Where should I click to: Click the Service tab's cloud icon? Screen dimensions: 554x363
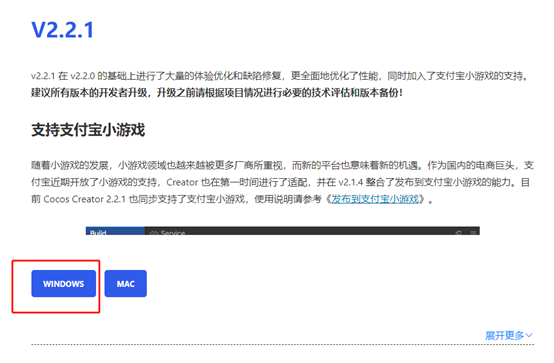point(153,233)
